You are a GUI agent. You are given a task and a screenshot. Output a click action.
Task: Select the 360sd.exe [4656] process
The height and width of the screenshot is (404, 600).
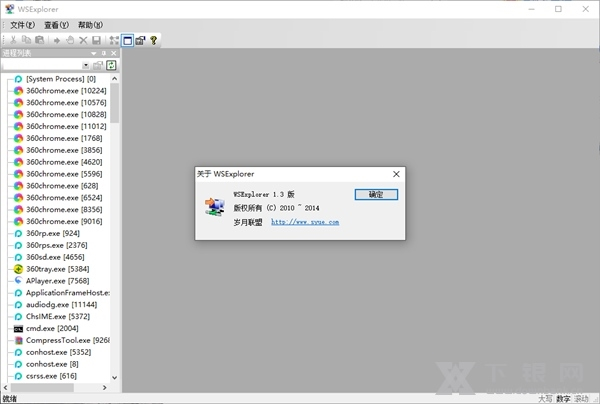[55, 257]
